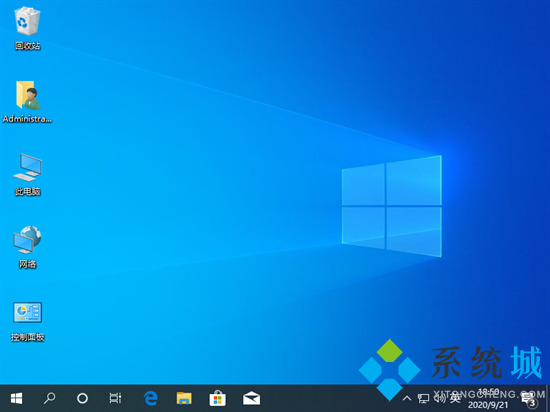
Task: Launch Microsoft Edge from the taskbar
Action: point(151,398)
